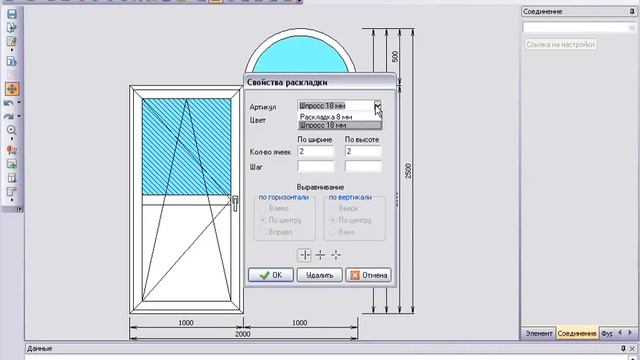Switch to the Соединение tab
Viewport: 640px width, 360px height.
(577, 333)
